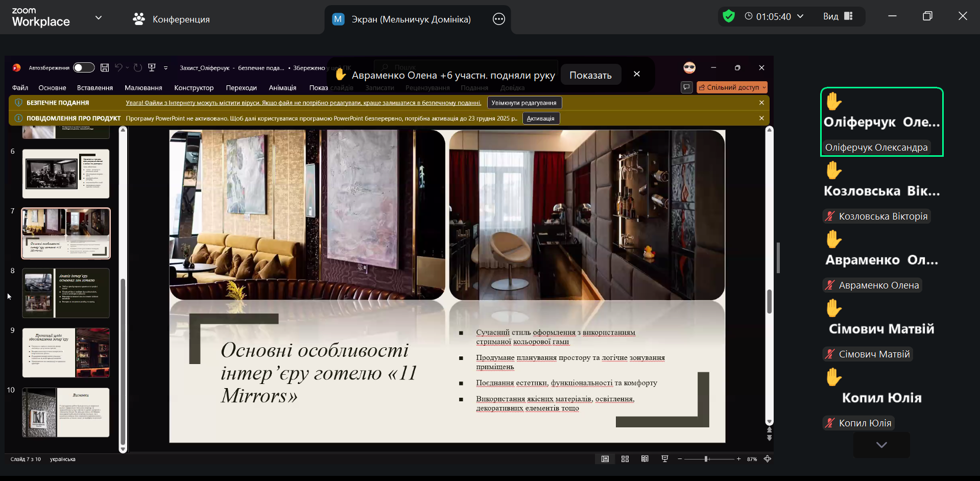
Task: Select the Normal view toggle in status bar
Action: pos(605,459)
